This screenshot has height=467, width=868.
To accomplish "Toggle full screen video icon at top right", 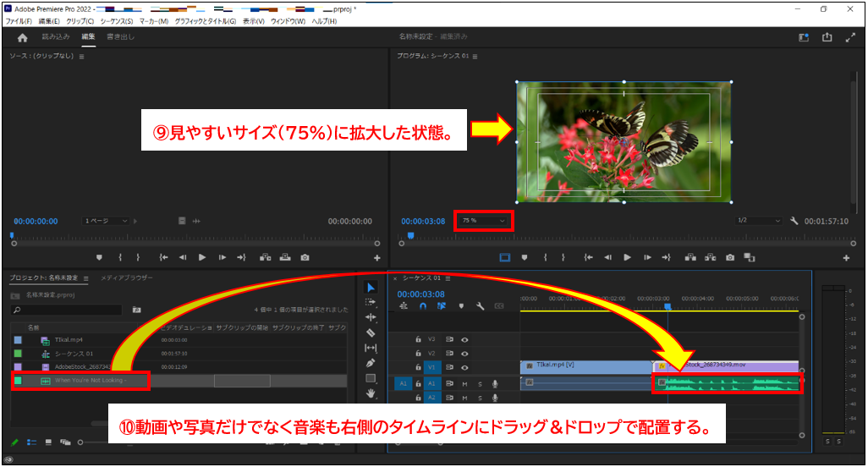I will click(850, 37).
